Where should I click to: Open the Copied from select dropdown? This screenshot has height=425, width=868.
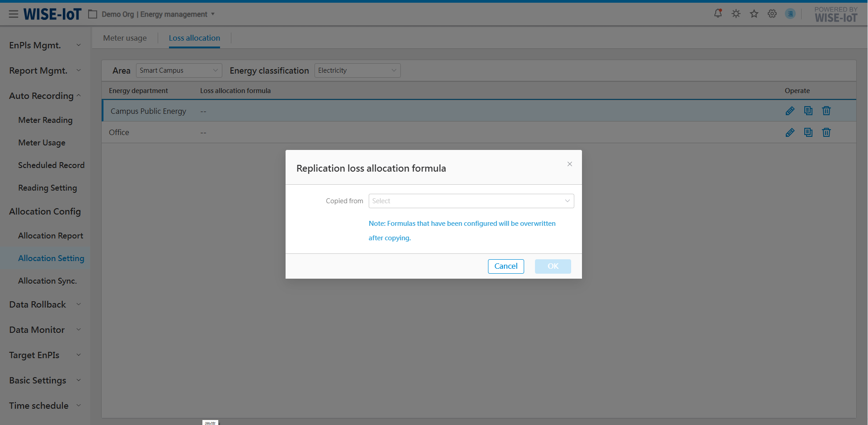471,201
